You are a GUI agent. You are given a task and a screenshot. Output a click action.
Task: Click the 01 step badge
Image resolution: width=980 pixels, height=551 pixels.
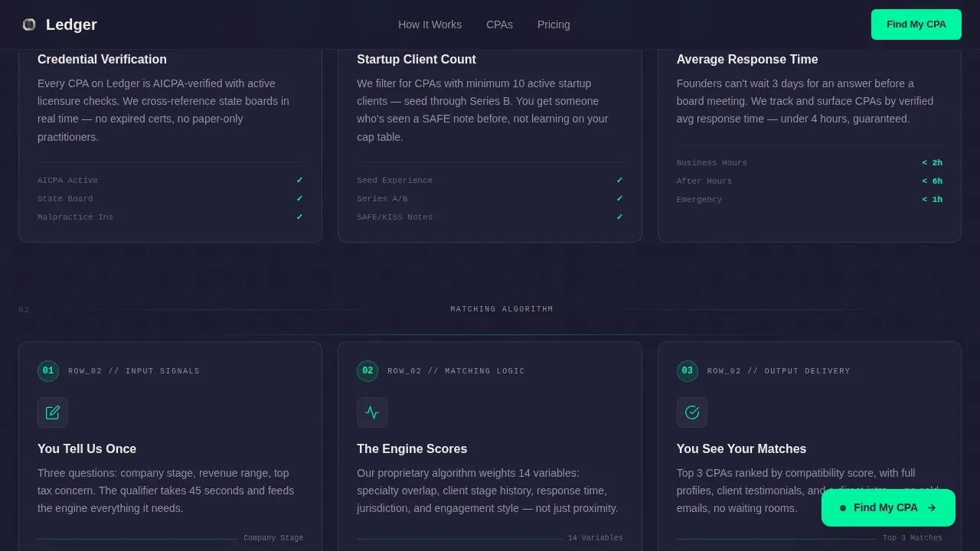coord(48,371)
